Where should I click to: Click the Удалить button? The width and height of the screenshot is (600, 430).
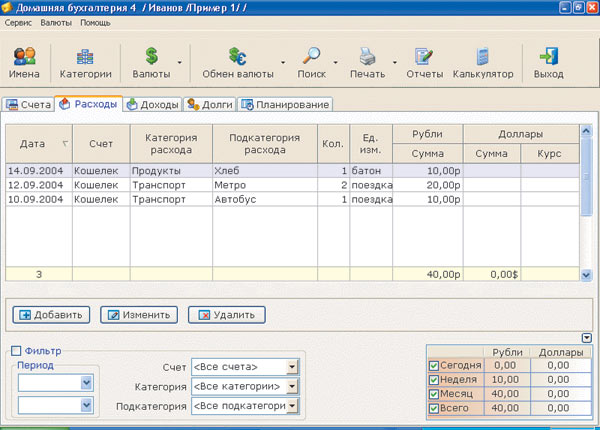[x=227, y=315]
